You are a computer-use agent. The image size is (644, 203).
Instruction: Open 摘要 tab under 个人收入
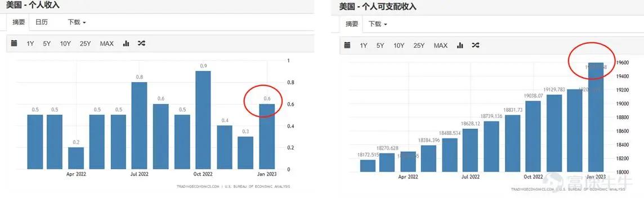point(19,22)
